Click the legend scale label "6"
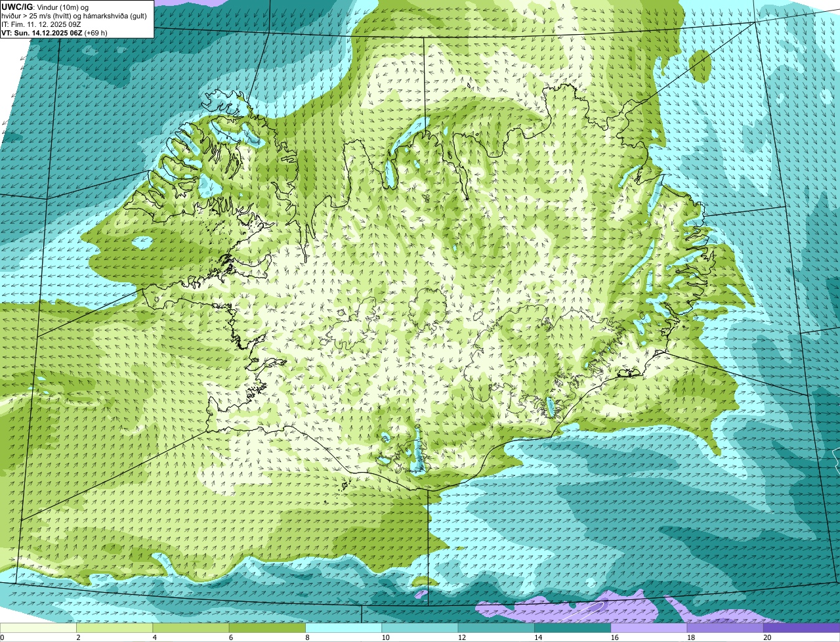The image size is (840, 642). [x=231, y=637]
